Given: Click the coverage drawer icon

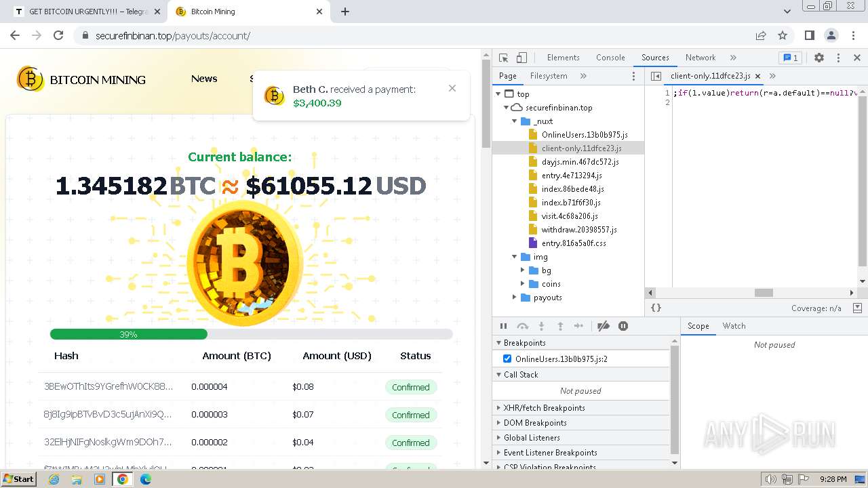Looking at the screenshot, I should 857,308.
